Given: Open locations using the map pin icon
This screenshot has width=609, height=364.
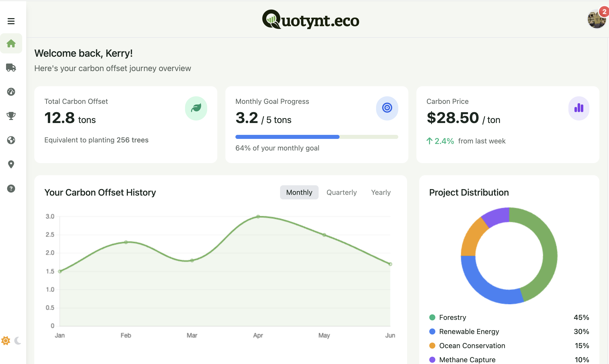Looking at the screenshot, I should point(11,164).
